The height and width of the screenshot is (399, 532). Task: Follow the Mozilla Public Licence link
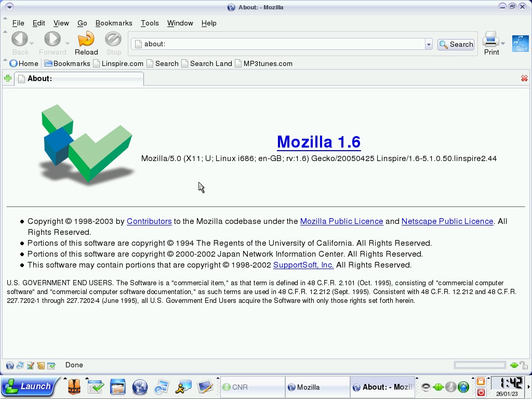pos(341,221)
